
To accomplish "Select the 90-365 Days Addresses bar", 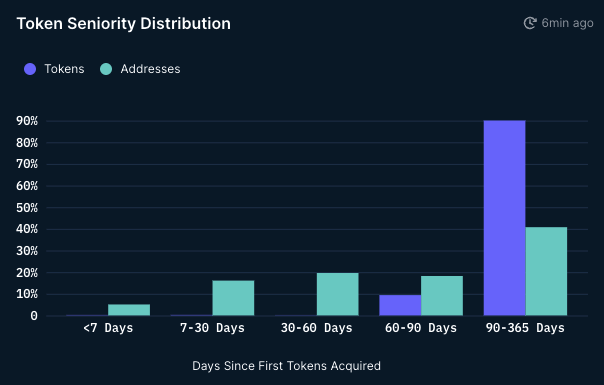I will click(x=546, y=271).
